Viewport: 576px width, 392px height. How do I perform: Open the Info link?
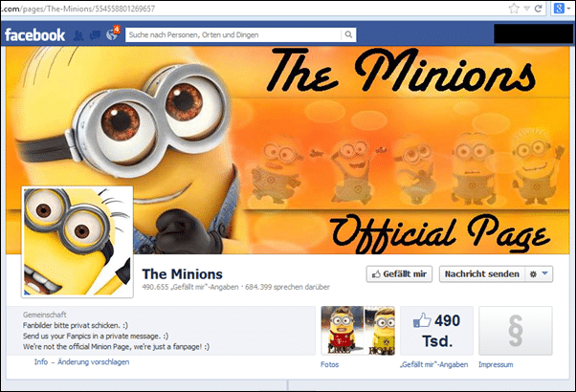[x=41, y=362]
